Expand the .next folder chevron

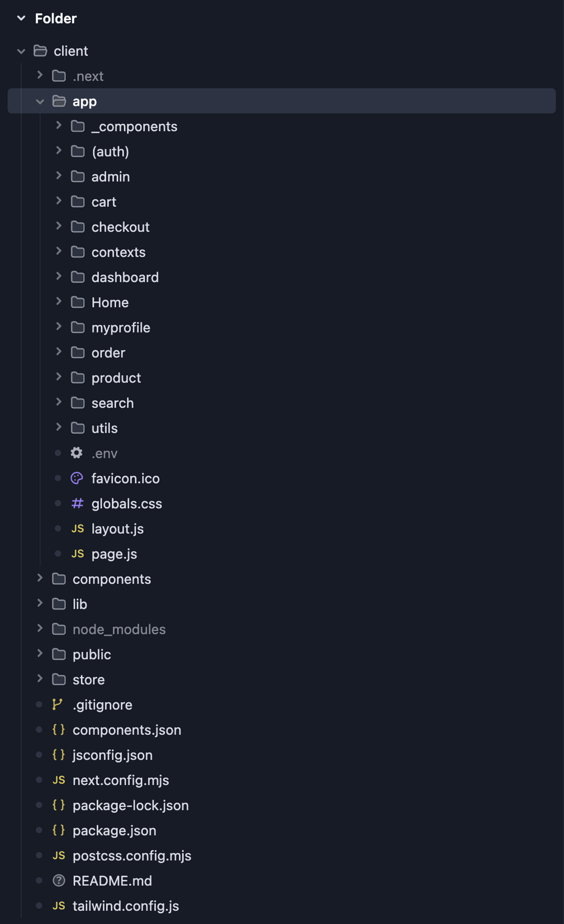(x=40, y=76)
